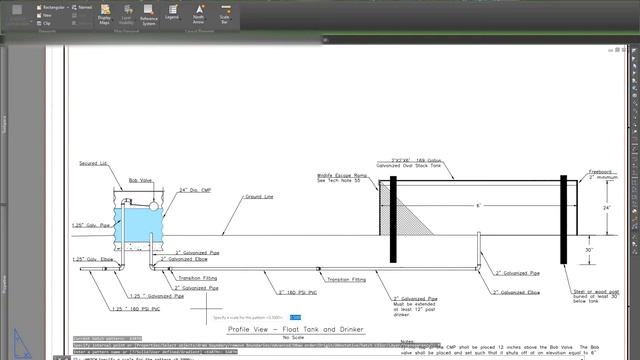The width and height of the screenshot is (640, 360).
Task: Click the 'Bob Valve' label
Action: [140, 180]
